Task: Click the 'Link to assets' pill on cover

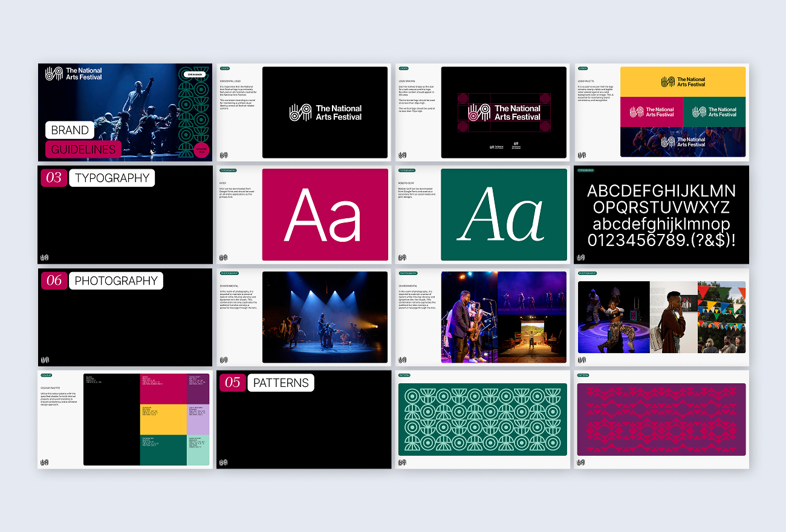Action: [x=193, y=74]
